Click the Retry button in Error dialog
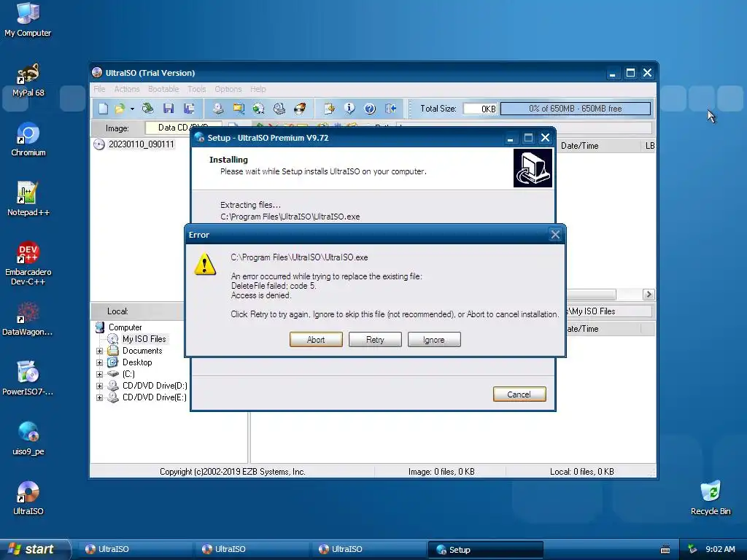 [375, 340]
